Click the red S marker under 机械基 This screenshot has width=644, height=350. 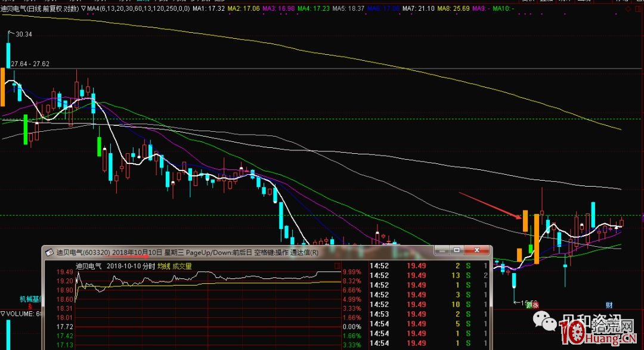30,306
